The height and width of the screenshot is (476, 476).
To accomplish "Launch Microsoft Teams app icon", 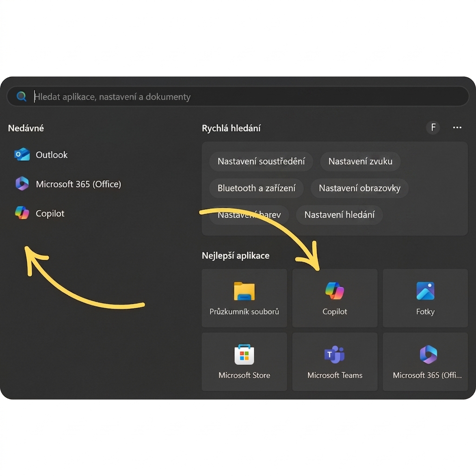I will [335, 354].
